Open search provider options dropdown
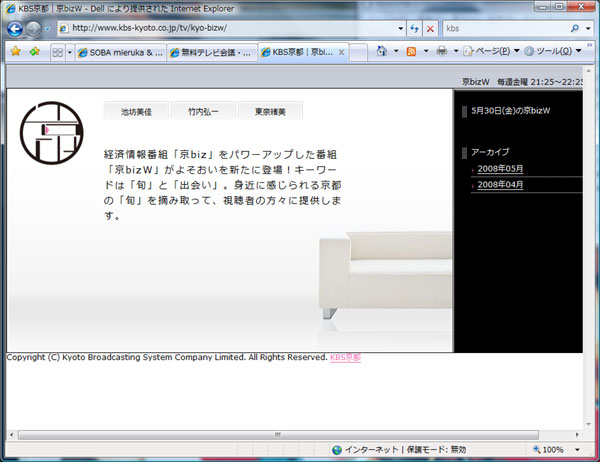The width and height of the screenshot is (600, 462). click(x=588, y=28)
